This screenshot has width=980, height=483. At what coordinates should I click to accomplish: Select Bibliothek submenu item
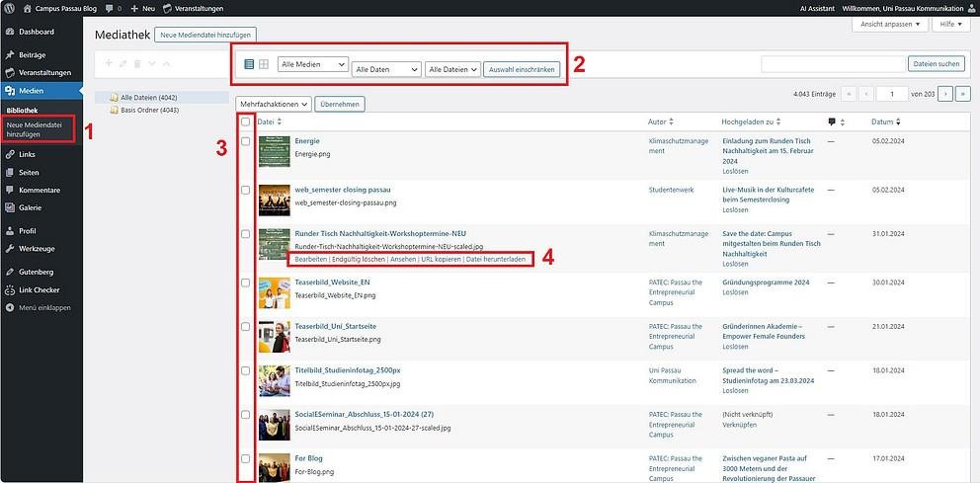click(23, 111)
